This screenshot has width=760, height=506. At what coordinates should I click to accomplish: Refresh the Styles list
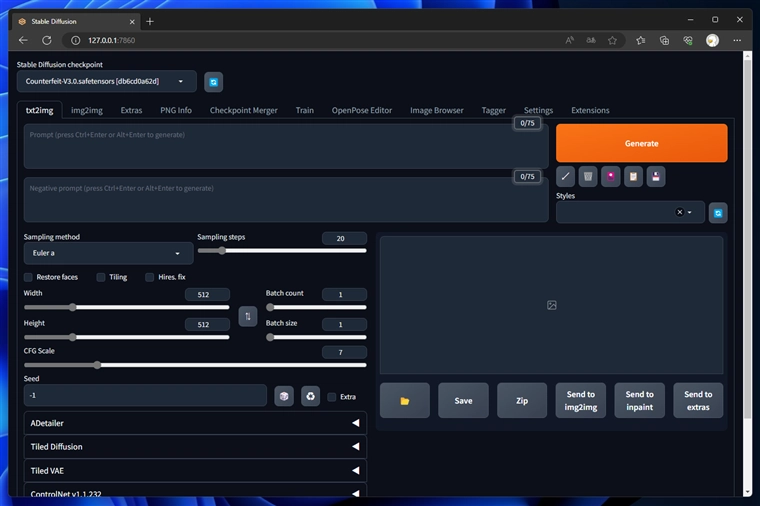click(x=718, y=213)
